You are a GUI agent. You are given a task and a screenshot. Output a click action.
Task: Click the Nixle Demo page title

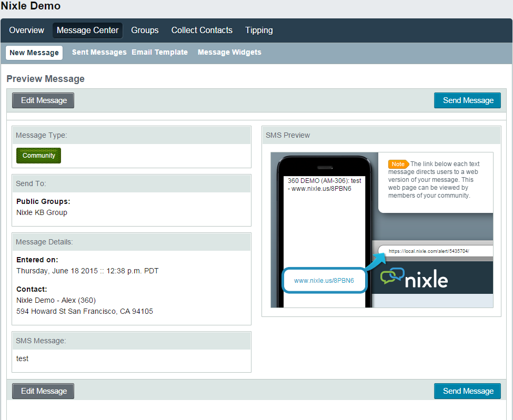[31, 6]
